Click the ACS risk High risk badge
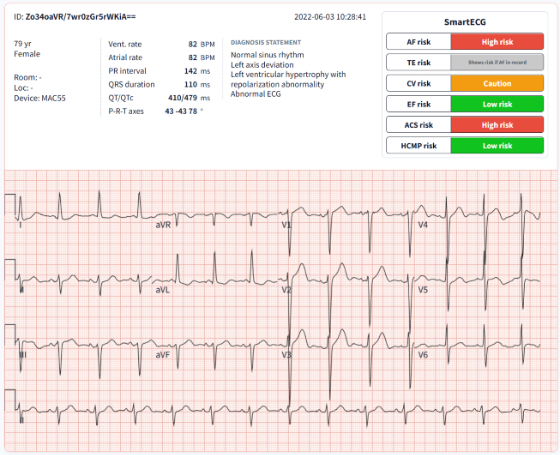The height and width of the screenshot is (455, 560). (497, 125)
